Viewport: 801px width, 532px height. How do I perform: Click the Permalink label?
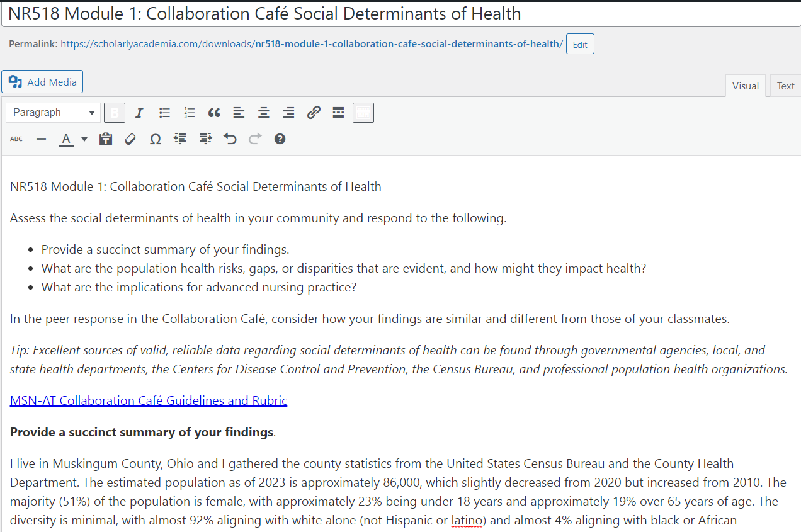point(33,44)
